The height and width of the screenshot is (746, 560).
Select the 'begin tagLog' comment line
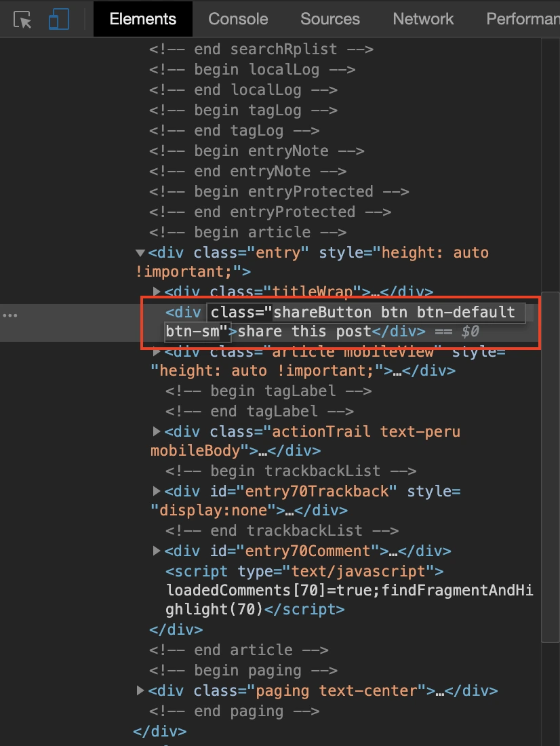(243, 111)
